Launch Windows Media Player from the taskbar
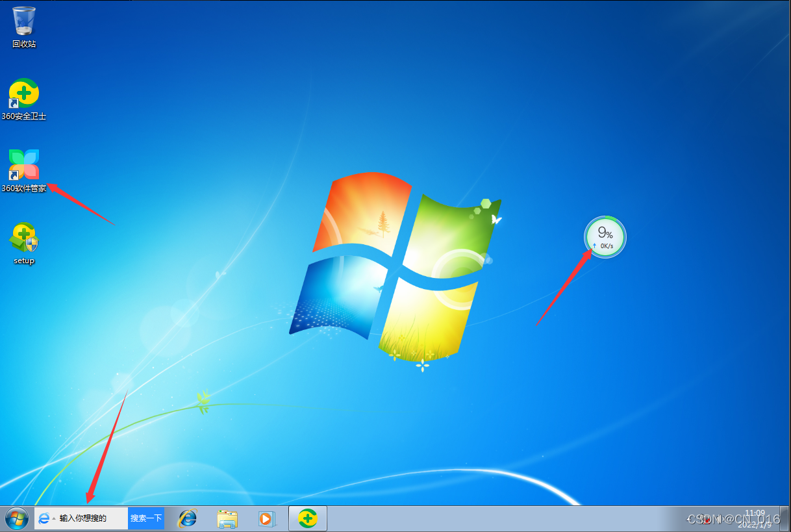Viewport: 791px width, 532px height. [x=266, y=518]
